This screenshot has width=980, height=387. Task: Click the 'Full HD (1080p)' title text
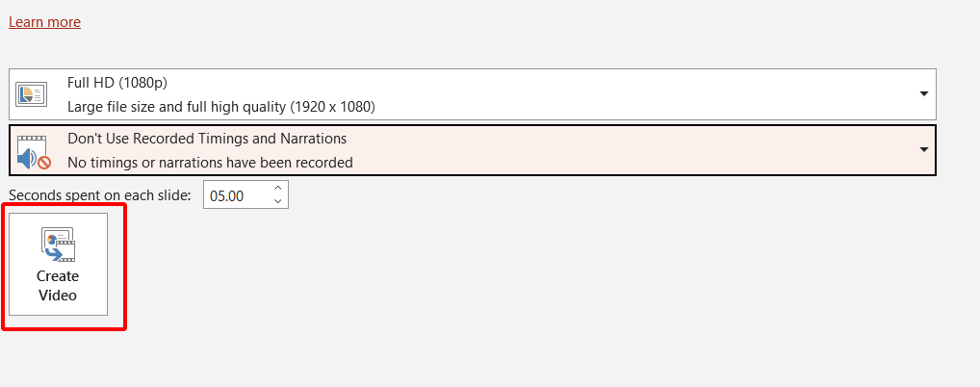pyautogui.click(x=119, y=83)
